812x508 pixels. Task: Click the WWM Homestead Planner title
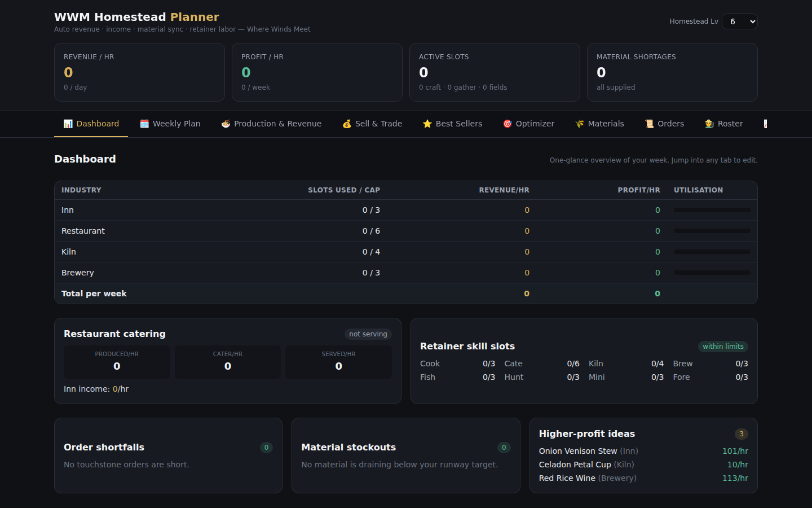tap(136, 17)
